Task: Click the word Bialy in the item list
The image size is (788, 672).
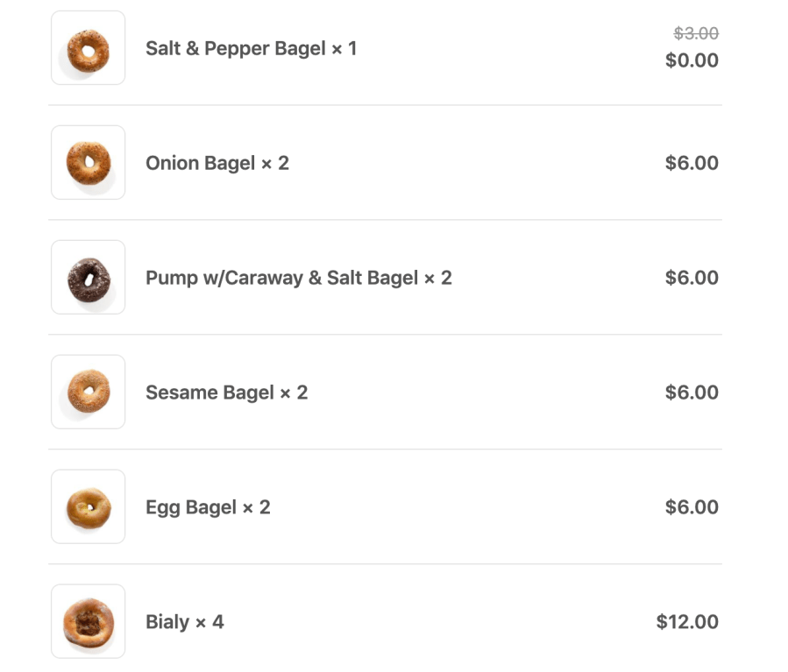Action: click(167, 622)
